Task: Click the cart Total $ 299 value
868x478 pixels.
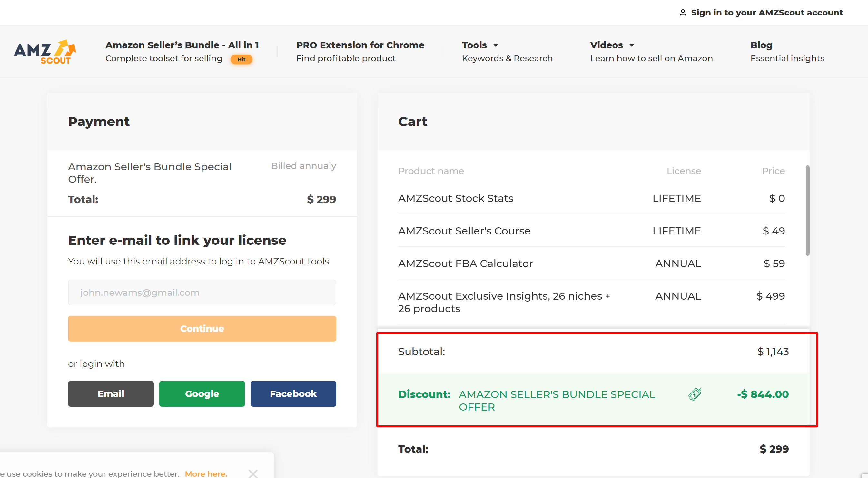Action: click(x=774, y=449)
